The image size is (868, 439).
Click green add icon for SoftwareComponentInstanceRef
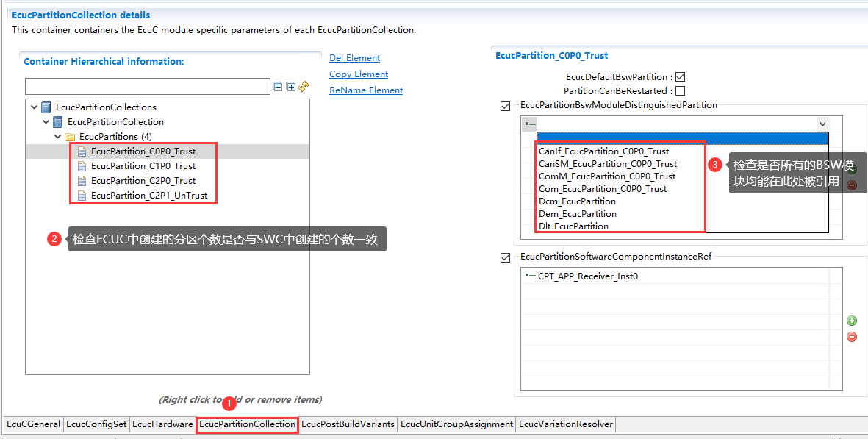coord(852,321)
